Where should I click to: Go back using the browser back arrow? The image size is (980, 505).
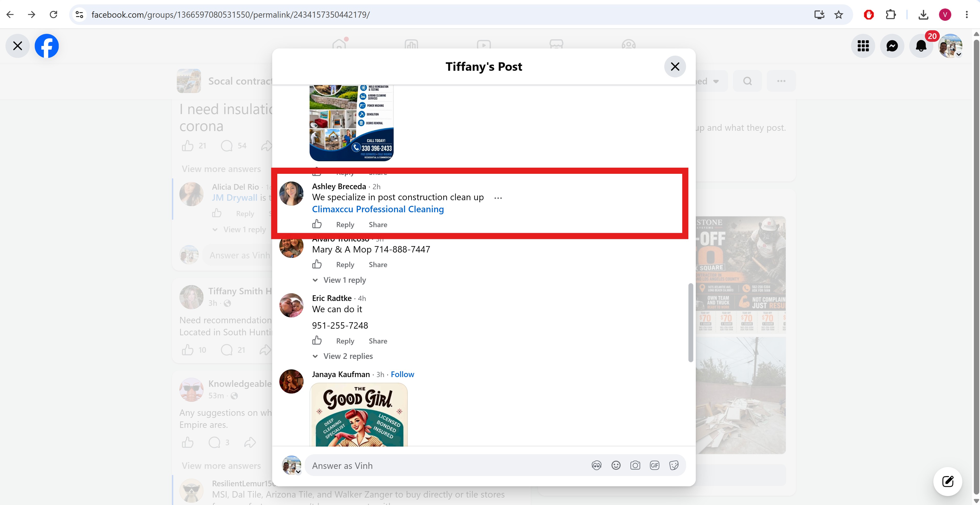click(10, 14)
